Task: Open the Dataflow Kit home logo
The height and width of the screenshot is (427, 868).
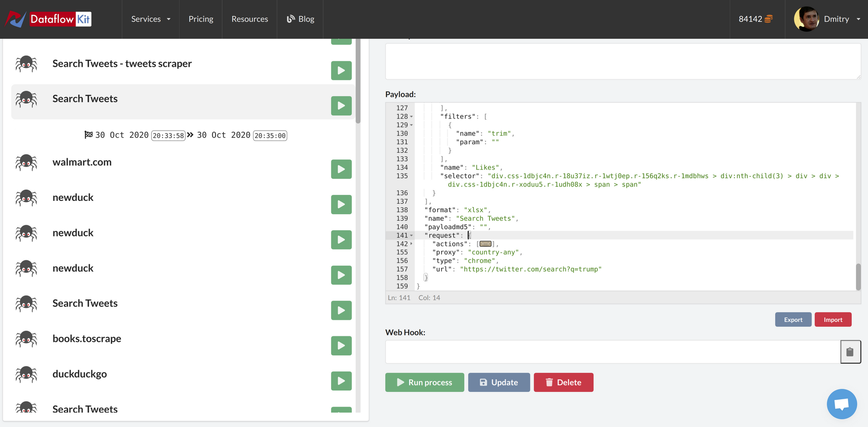Action: pyautogui.click(x=48, y=19)
